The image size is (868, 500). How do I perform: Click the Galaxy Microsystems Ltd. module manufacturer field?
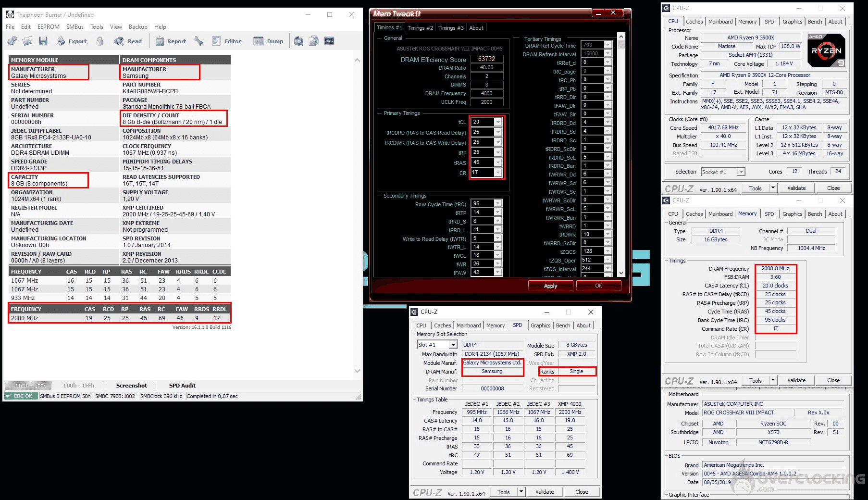point(492,363)
